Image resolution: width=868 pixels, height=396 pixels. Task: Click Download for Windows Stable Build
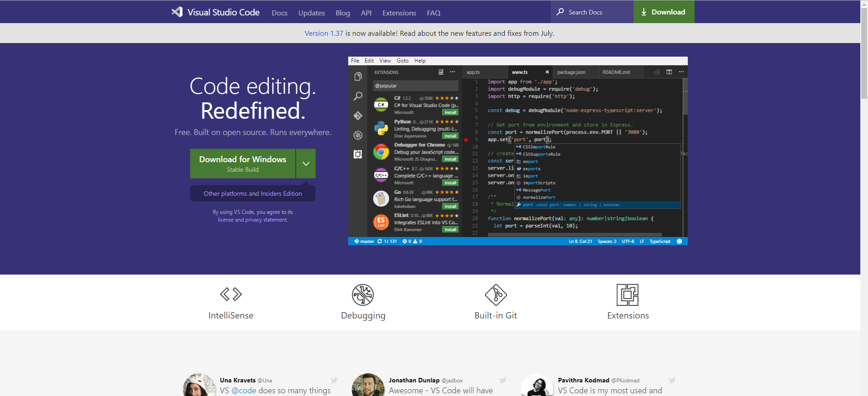(243, 164)
